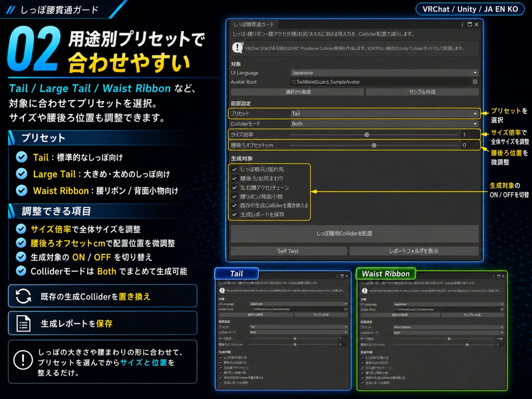Click object picker icon in Waist Ribbon window

(x=502, y=310)
